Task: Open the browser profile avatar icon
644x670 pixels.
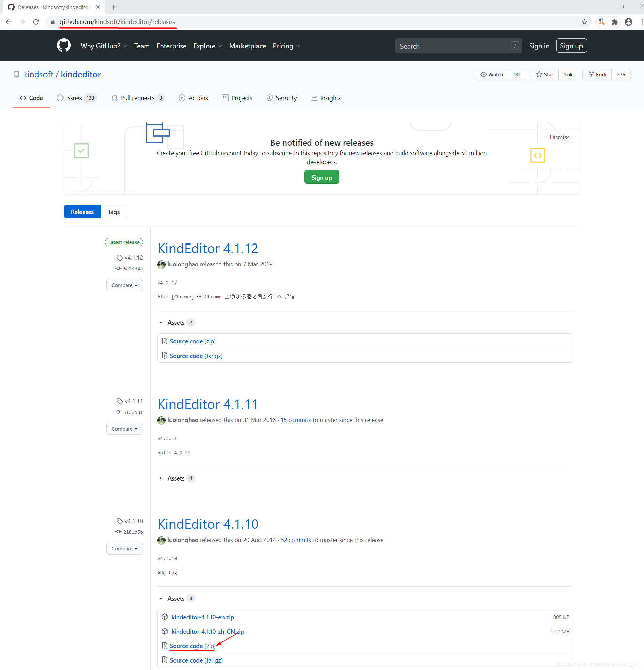Action: click(628, 22)
